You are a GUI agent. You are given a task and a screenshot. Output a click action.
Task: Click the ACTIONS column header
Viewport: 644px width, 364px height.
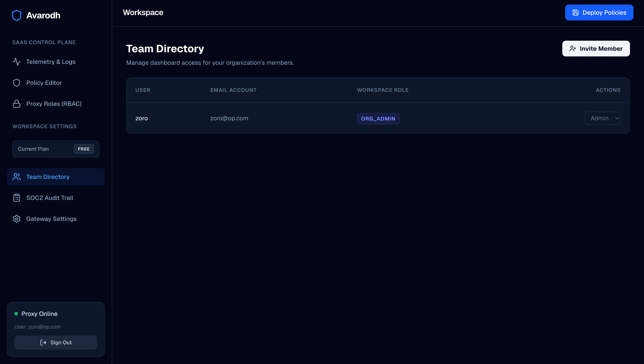(x=608, y=90)
